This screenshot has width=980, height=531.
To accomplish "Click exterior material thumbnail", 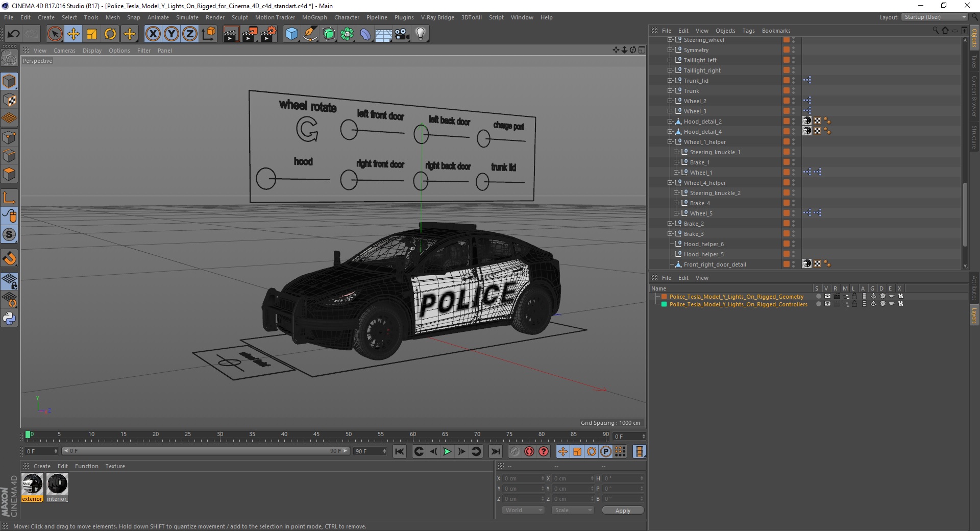I will (x=32, y=488).
